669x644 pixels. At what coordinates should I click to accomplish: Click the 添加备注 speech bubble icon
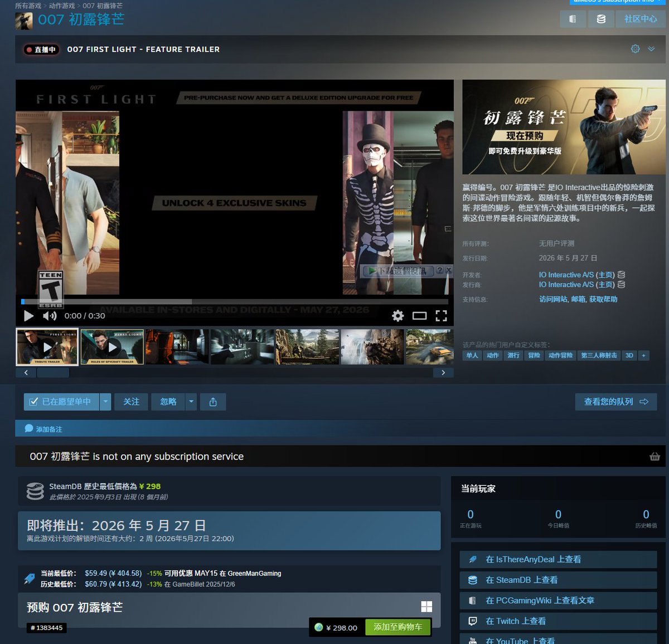tap(29, 428)
